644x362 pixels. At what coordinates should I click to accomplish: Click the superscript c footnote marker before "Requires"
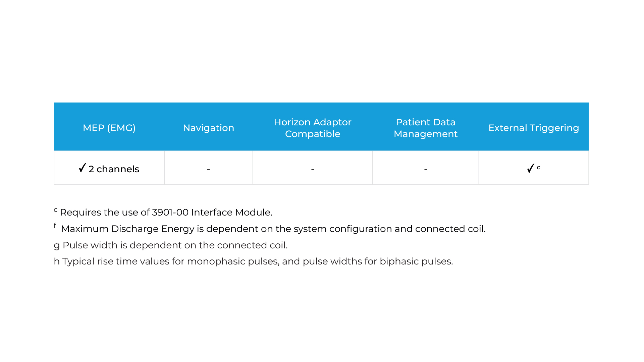click(x=56, y=210)
